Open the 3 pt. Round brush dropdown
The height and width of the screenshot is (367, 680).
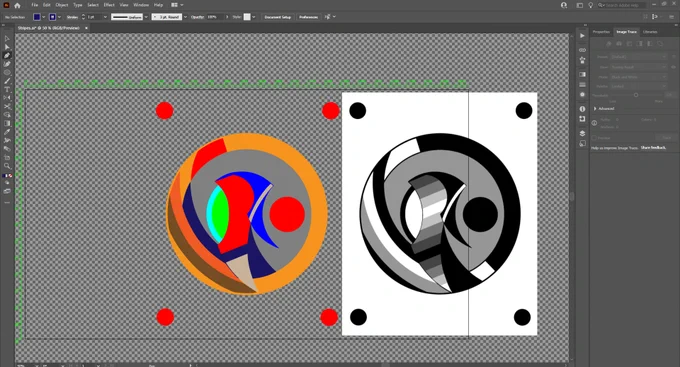(x=185, y=17)
